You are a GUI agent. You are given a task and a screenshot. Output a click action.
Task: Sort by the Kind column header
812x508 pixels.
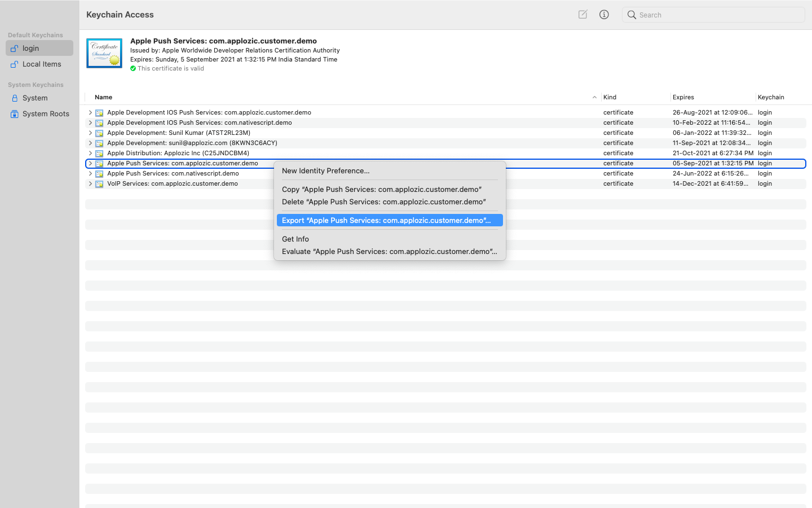pos(610,97)
